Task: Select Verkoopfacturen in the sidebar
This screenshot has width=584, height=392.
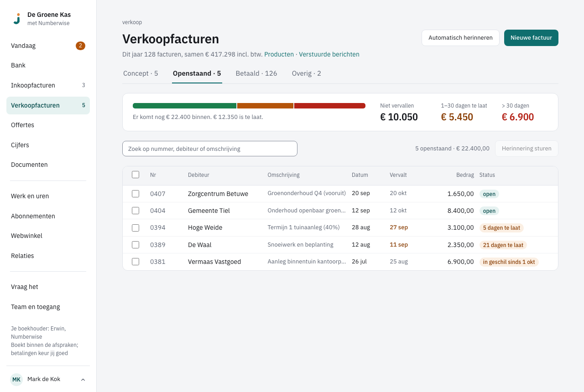Action: pos(48,105)
